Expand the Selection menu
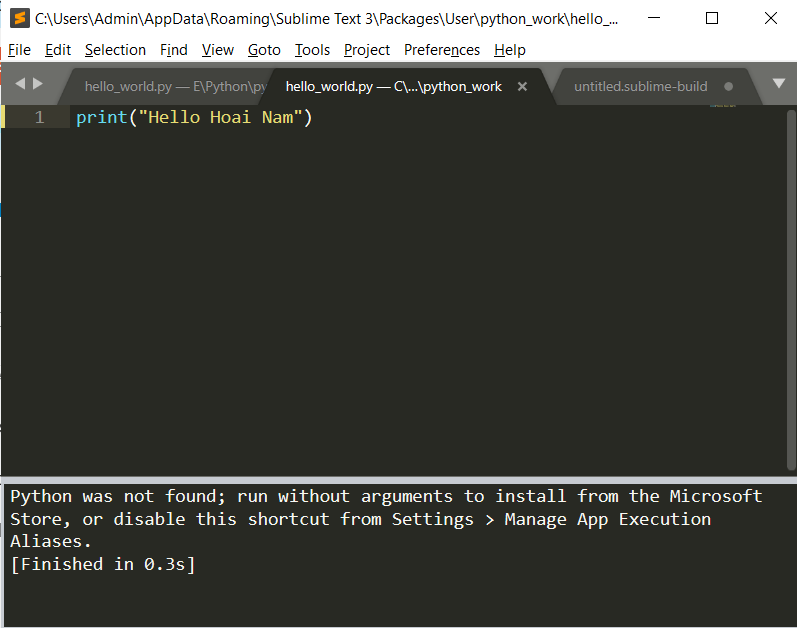This screenshot has height=628, width=797. point(115,50)
